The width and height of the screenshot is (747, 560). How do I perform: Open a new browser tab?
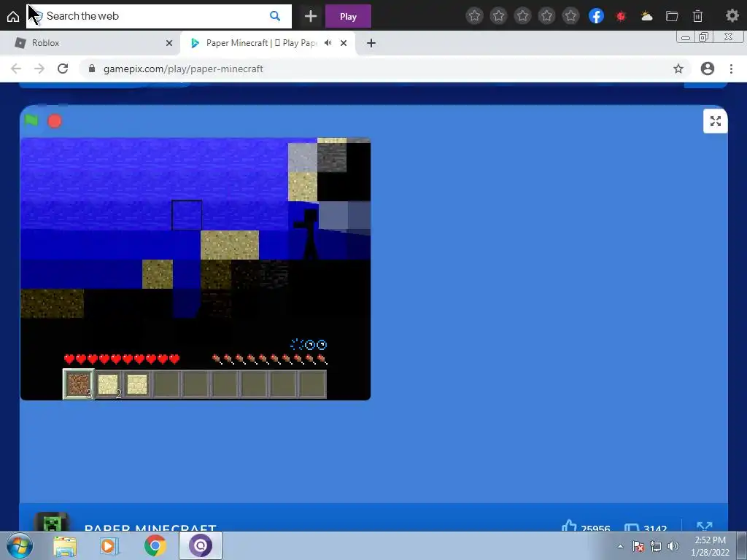click(x=371, y=43)
